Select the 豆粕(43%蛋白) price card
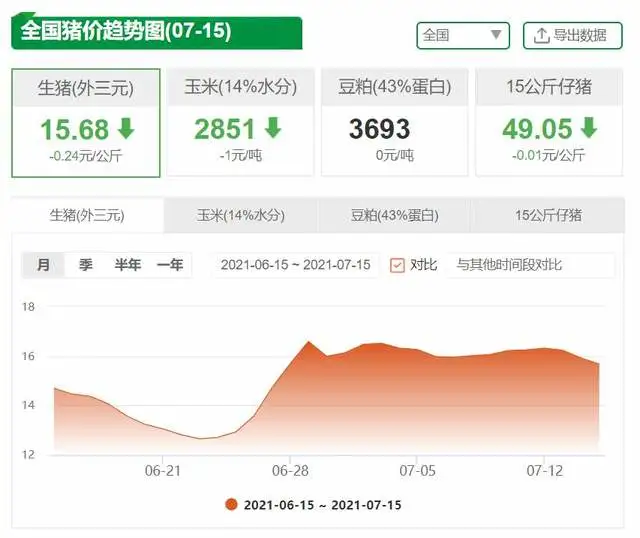 (x=394, y=122)
